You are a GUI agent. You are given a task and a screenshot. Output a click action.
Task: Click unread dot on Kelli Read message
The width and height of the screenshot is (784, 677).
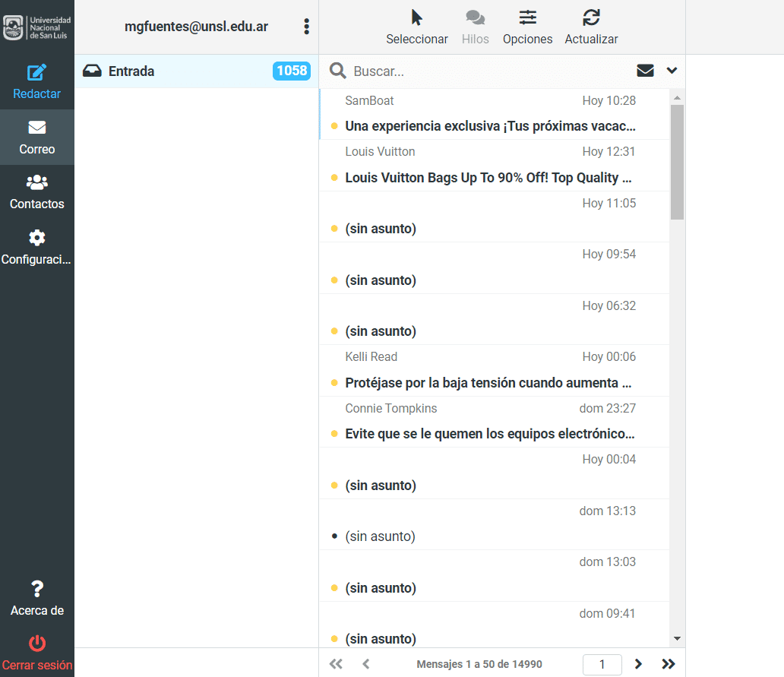pos(334,383)
